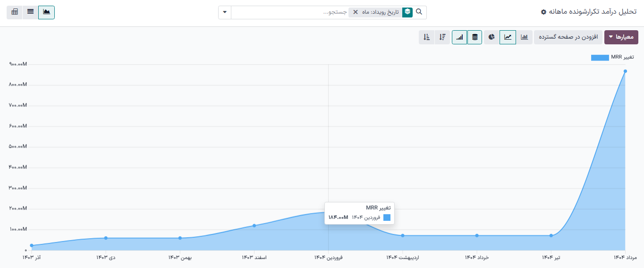The width and height of the screenshot is (644, 268).
Task: Expand the search options dropdown arrow
Action: click(224, 12)
